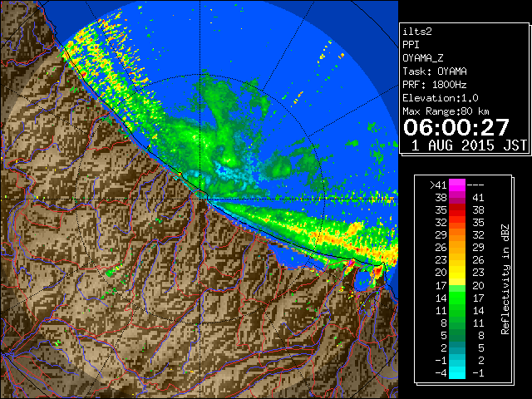Click the '---' legend entry beside >41
This screenshot has width=532, height=399.
[475, 185]
